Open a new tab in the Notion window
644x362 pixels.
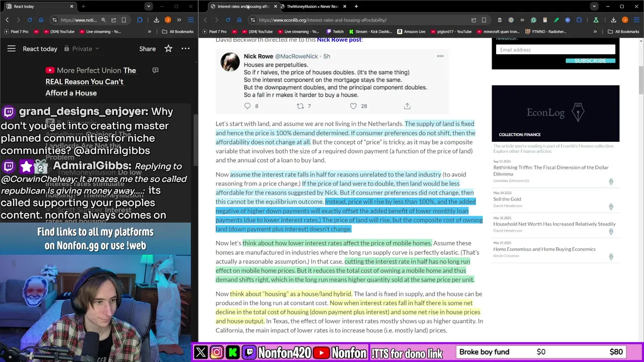(83, 7)
